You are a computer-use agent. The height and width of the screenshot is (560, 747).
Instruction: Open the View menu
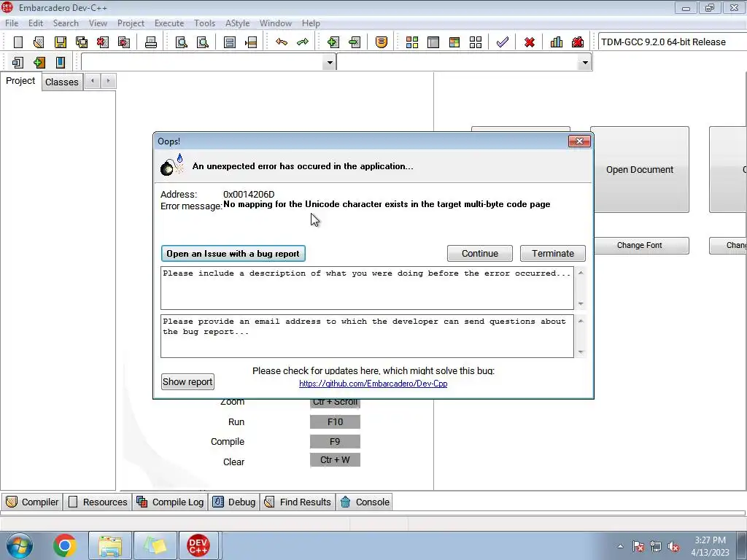click(98, 23)
